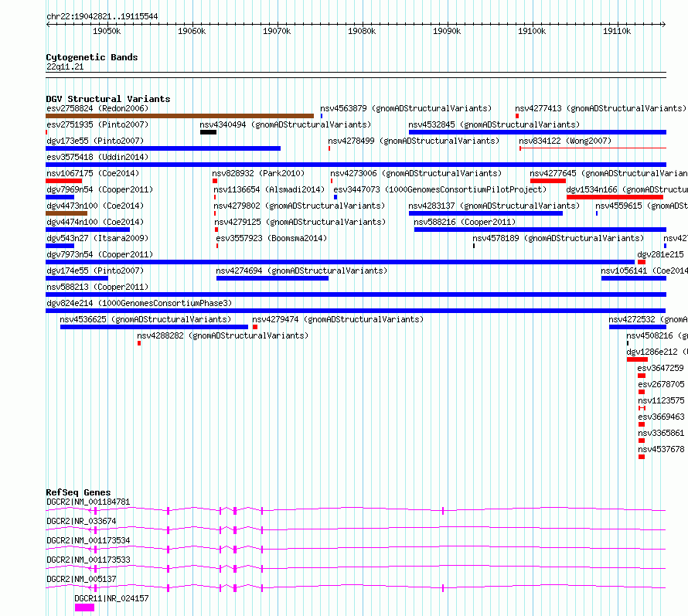Click the nsv4559615 variant label
Screen dimensions: 688x616
(x=642, y=206)
